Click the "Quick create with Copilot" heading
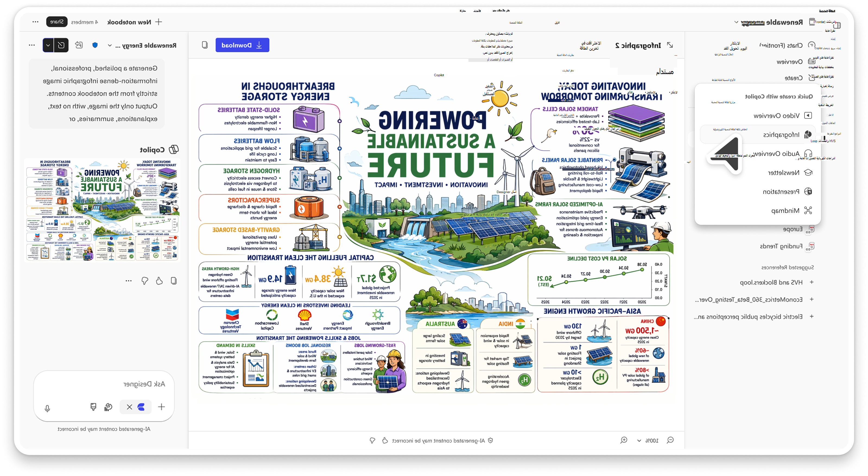868x476 pixels. 778,97
